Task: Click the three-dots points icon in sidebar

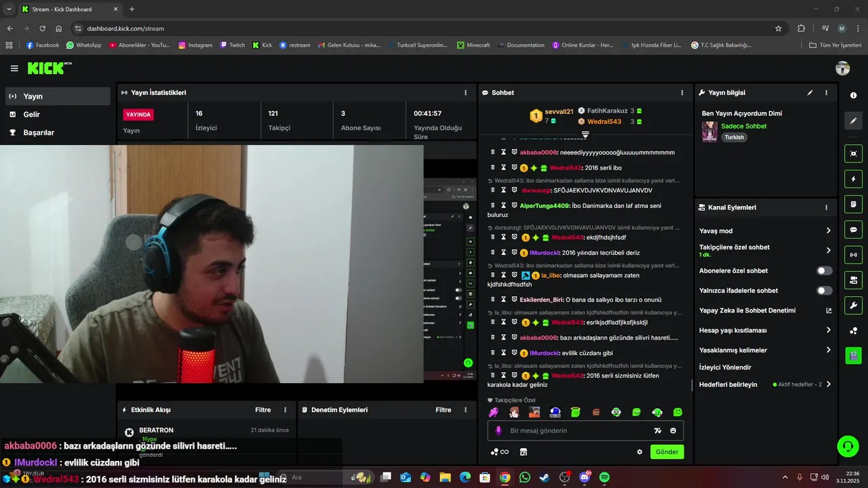Action: [853, 331]
